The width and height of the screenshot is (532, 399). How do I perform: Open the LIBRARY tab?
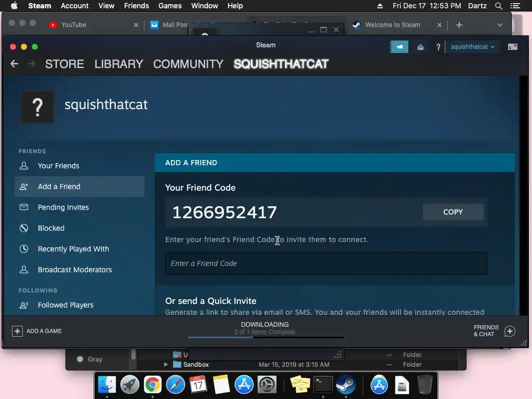click(x=119, y=64)
